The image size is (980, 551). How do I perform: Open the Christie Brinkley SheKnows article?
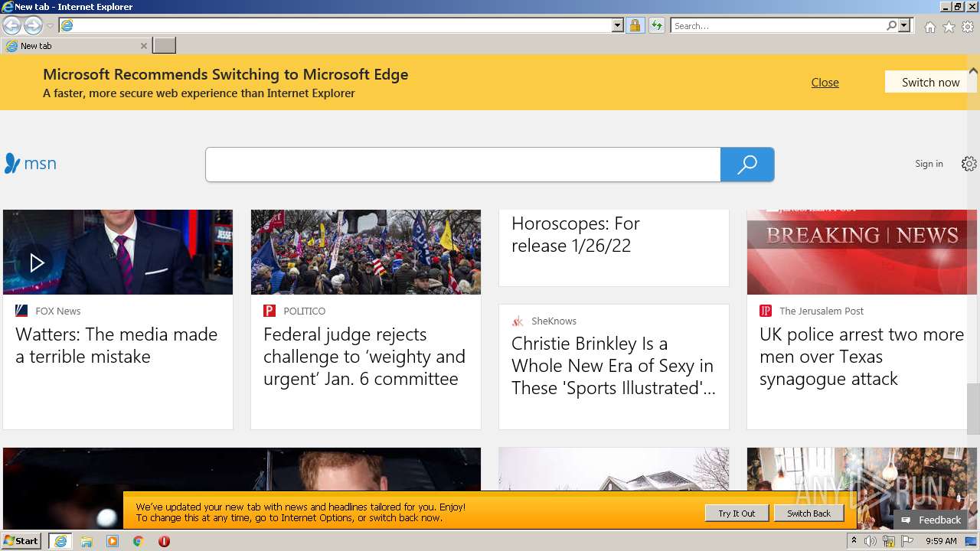point(613,366)
